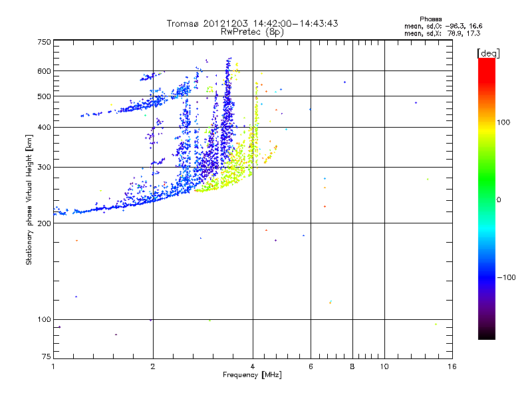Click the y-axis tick label '75'

47,356
